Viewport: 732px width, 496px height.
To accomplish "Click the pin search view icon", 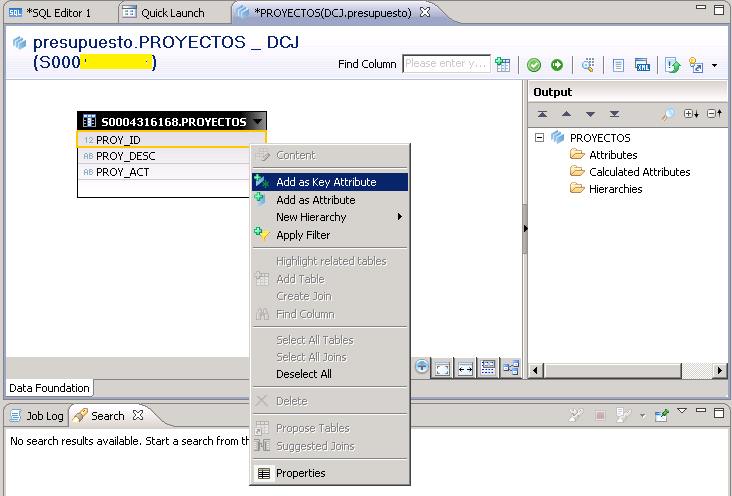I will [662, 414].
